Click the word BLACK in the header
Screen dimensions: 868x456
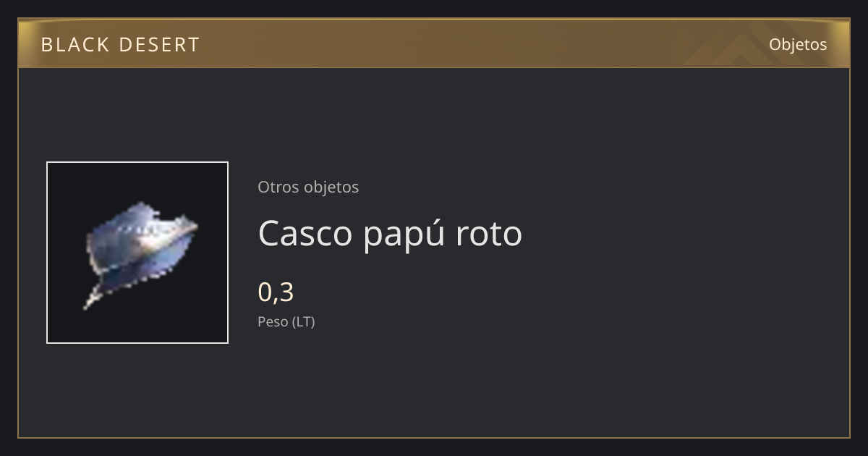tap(74, 45)
